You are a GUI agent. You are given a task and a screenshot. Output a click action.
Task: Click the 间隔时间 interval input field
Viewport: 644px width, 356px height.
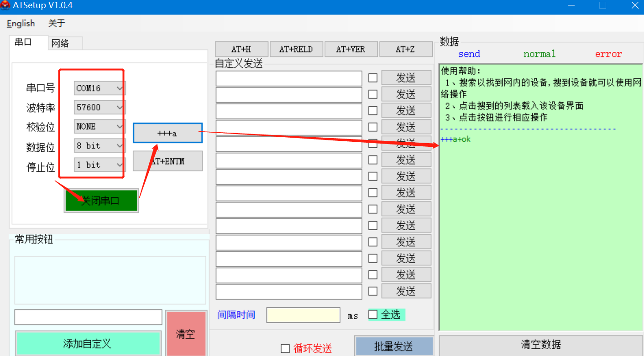(x=303, y=315)
